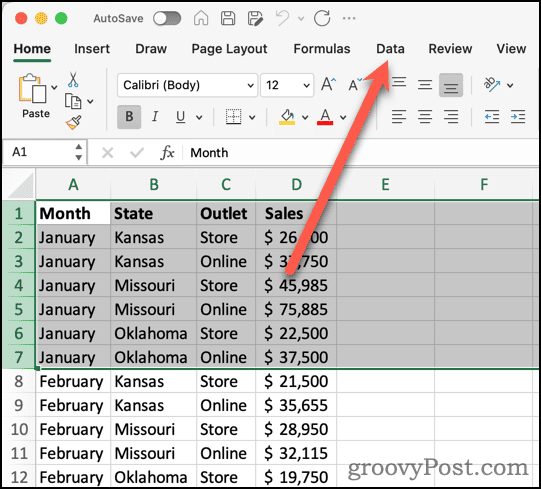Click the Undo arrow icon

click(x=282, y=18)
